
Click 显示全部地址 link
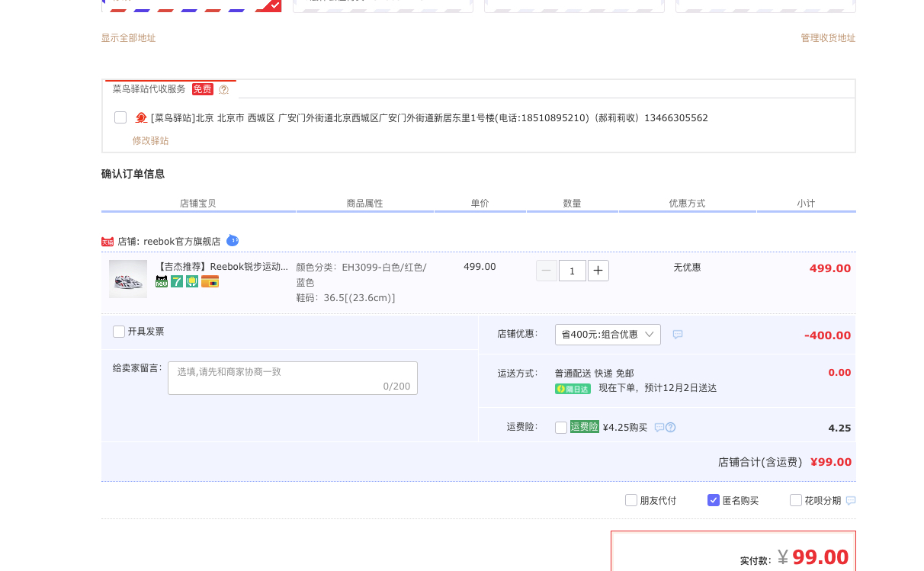128,38
